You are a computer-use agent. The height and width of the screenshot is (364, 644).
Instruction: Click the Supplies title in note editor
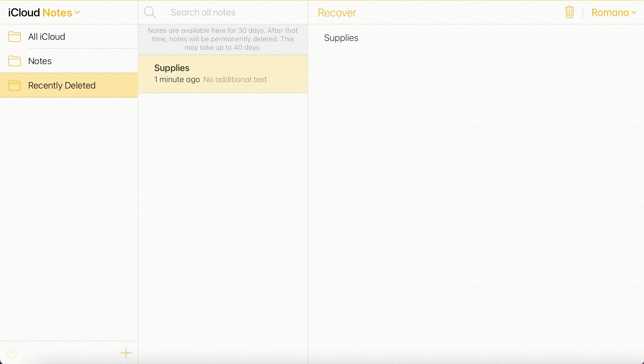(341, 38)
